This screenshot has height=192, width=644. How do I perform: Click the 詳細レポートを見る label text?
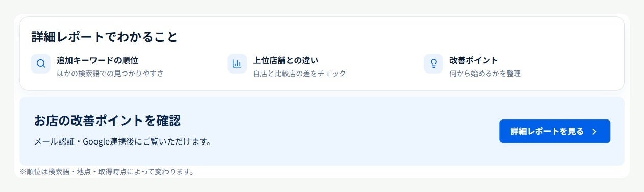click(x=547, y=131)
